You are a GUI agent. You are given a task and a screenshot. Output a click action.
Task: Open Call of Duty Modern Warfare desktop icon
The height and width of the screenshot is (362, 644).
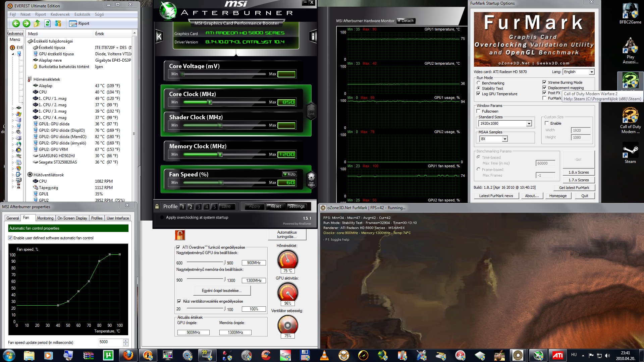(630, 121)
